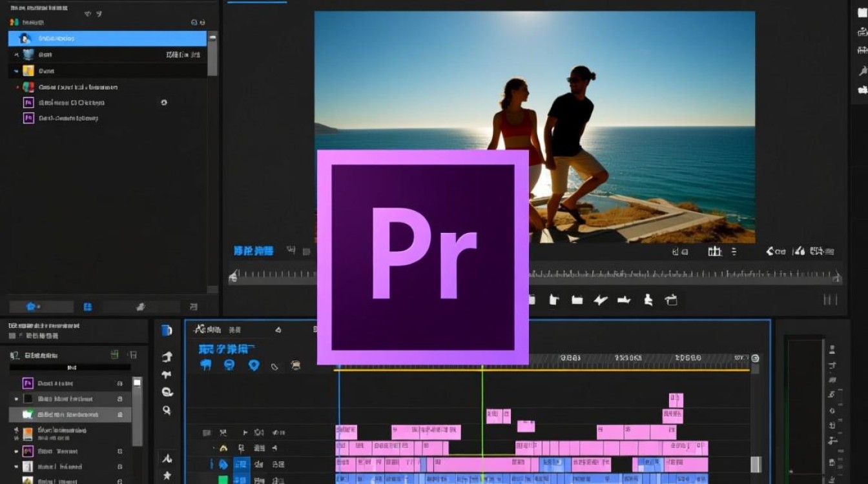Click the bar-chart icon under the preview's right side
Viewport: 868px width, 484px height.
(714, 251)
